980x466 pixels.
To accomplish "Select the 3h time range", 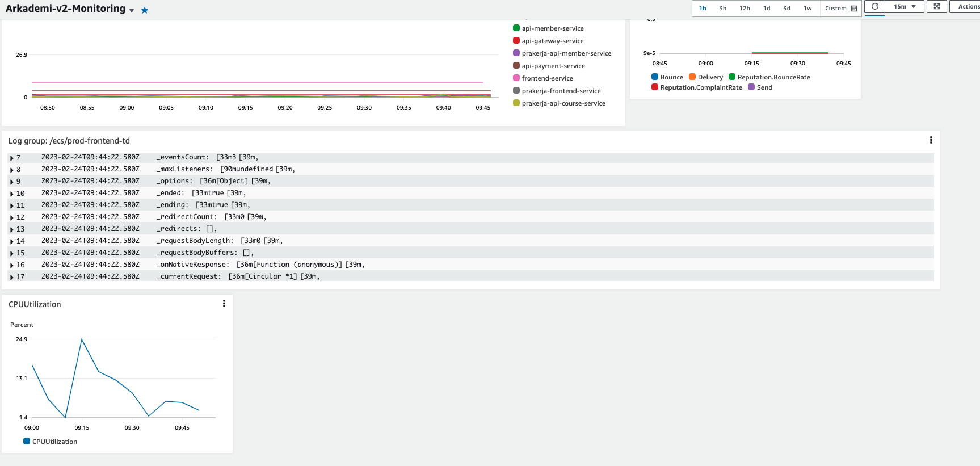I will (722, 8).
